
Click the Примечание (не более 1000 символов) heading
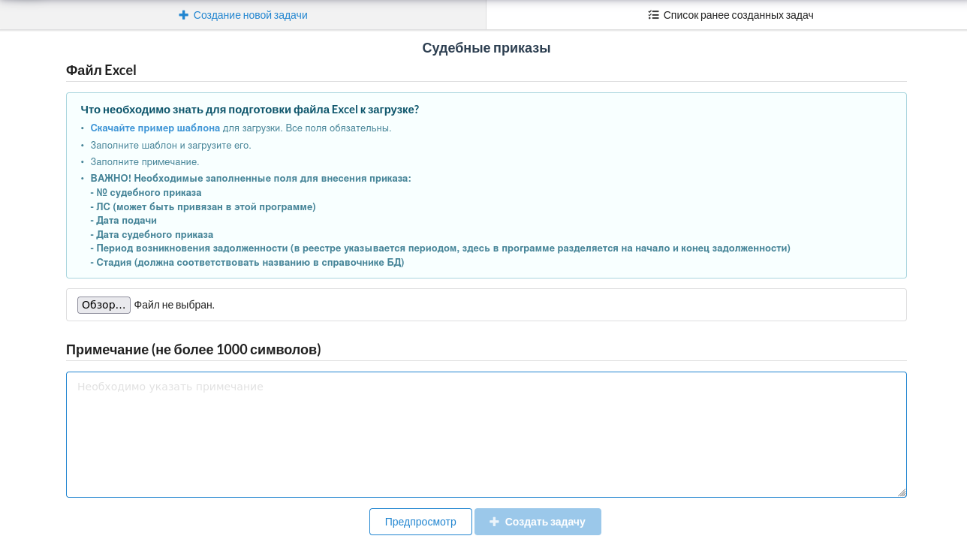point(194,350)
